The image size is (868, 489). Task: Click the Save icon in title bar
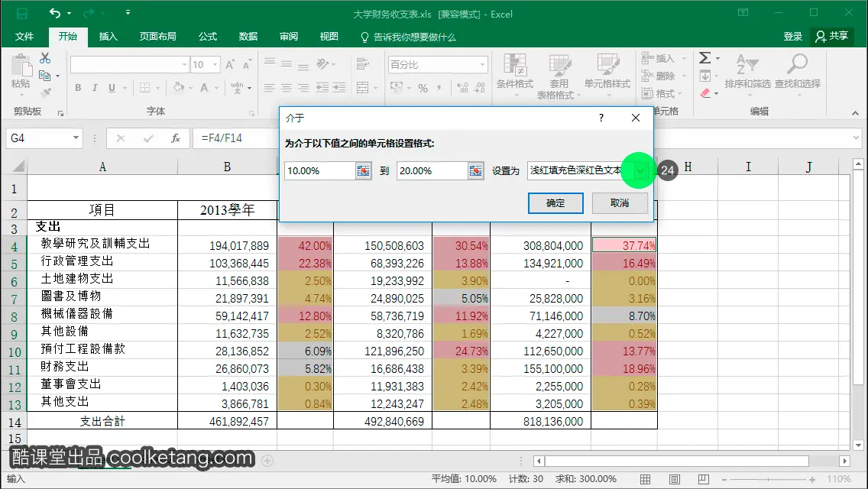coord(21,13)
